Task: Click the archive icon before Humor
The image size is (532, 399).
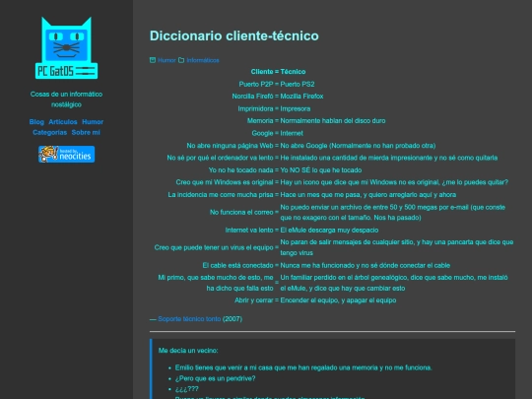Action: tap(153, 60)
